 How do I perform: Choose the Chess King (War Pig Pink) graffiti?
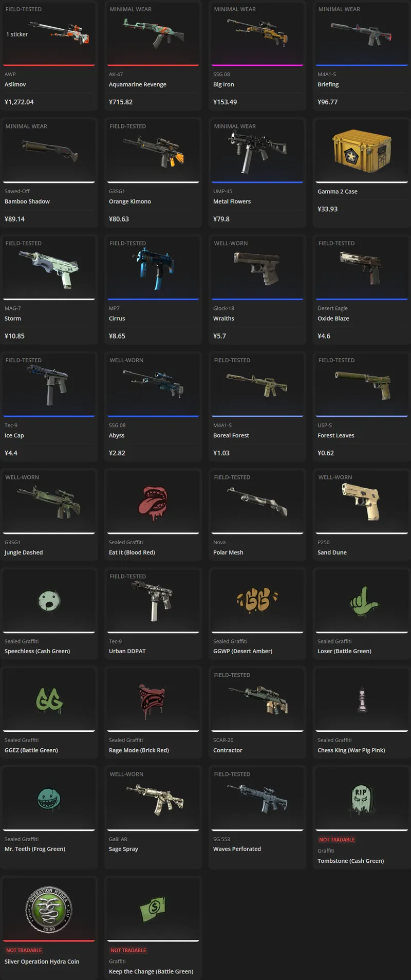[x=362, y=699]
